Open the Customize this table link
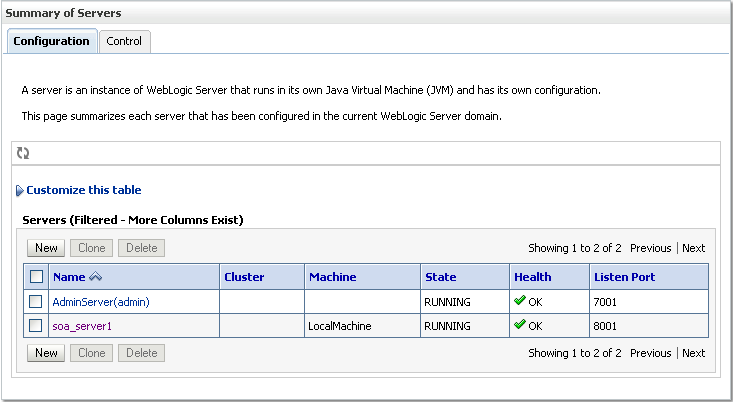 point(84,190)
